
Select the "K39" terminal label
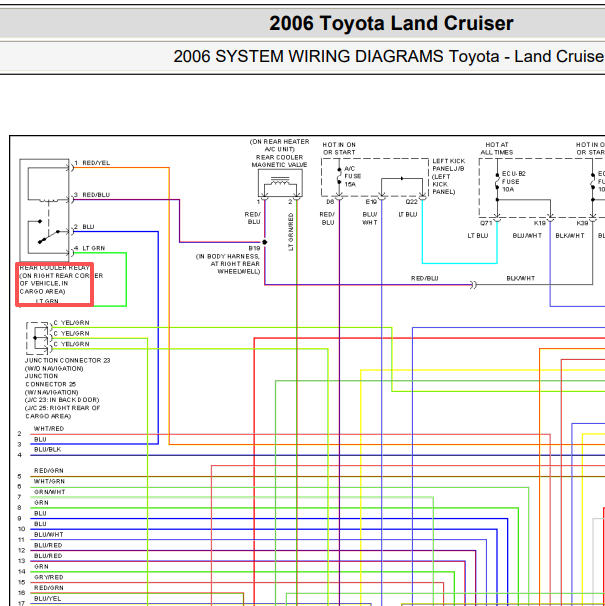pyautogui.click(x=583, y=223)
